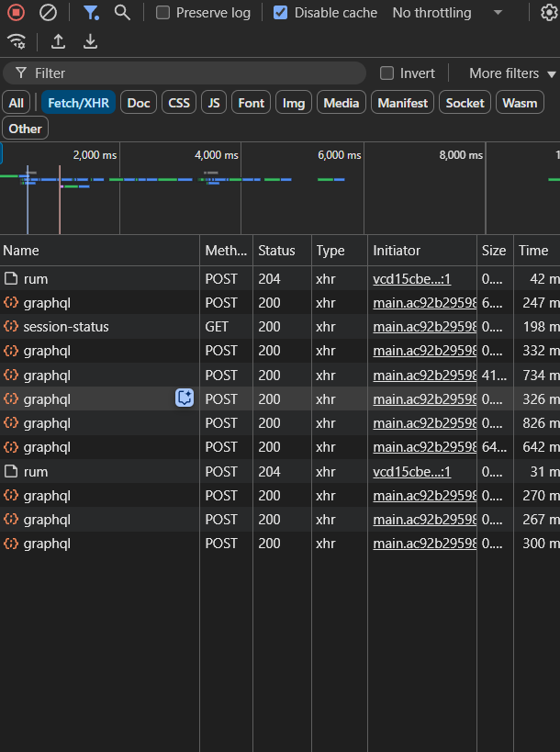560x752 pixels.
Task: Open the No throttling dropdown
Action: click(447, 13)
